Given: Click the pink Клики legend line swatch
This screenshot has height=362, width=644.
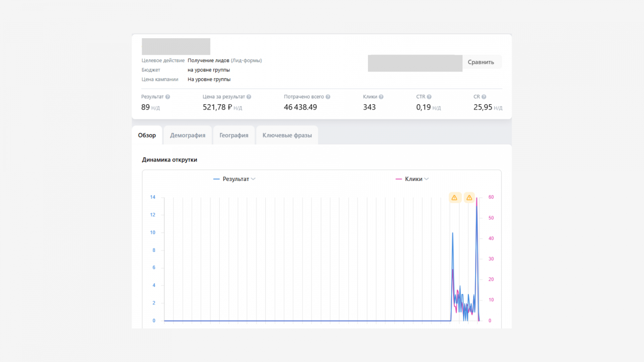Looking at the screenshot, I should pyautogui.click(x=399, y=179).
